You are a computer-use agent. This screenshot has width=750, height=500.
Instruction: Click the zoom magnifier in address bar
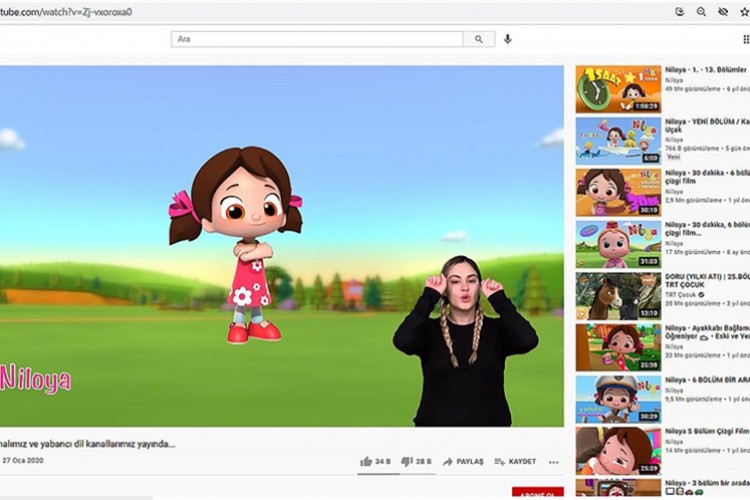(700, 12)
